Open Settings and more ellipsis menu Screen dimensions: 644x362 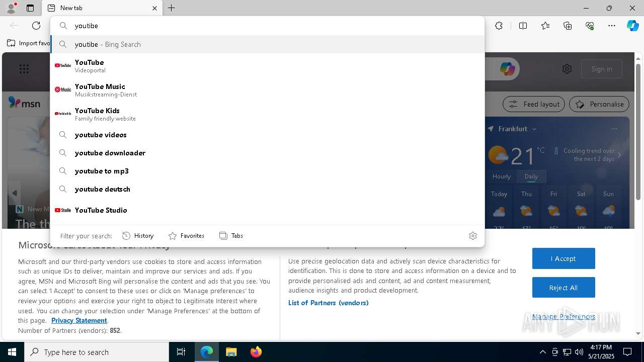(x=612, y=26)
